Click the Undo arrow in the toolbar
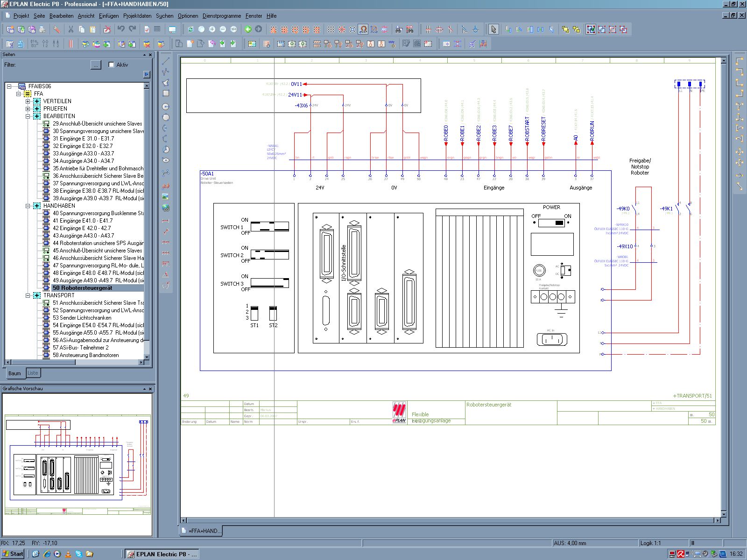 121,29
